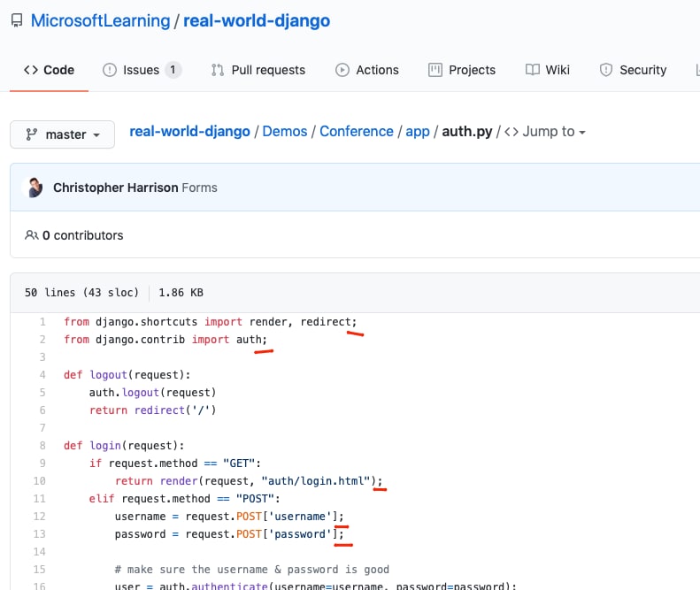Screen dimensions: 700x590
Task: Click the 'auth/login.html' string in code
Action: pos(316,481)
